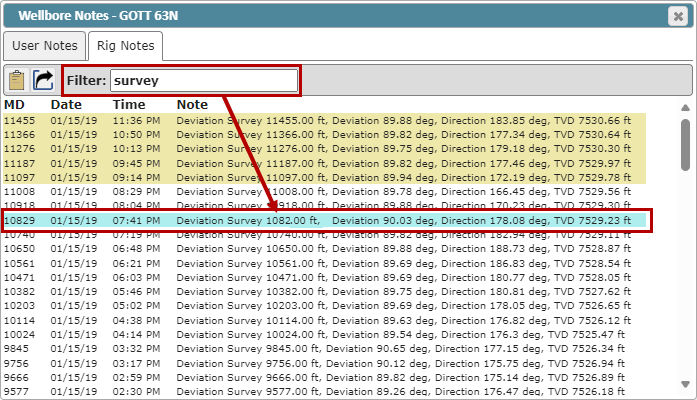Screen dimensions: 697x400
Task: Click the 06:48 PM time cell
Action: 136,248
